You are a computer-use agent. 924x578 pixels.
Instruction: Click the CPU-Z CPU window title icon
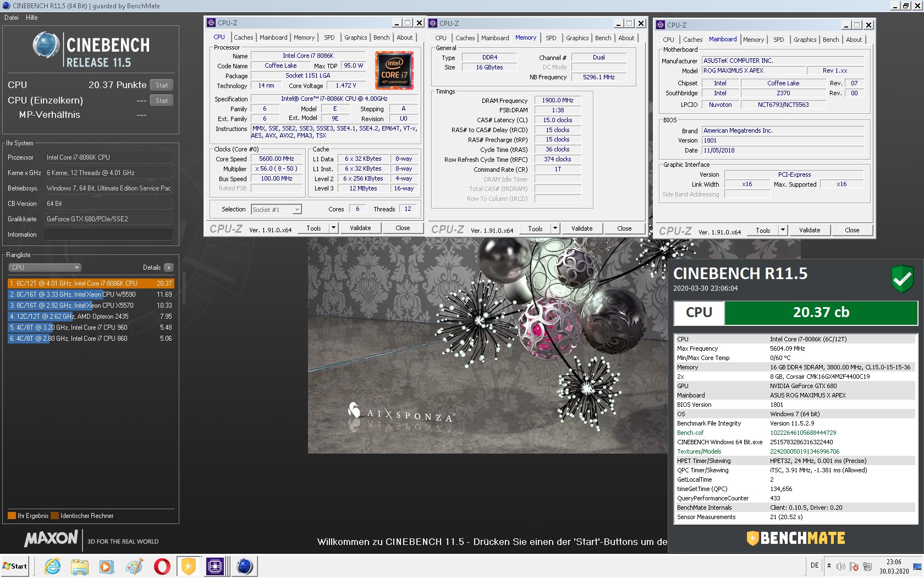(x=211, y=23)
